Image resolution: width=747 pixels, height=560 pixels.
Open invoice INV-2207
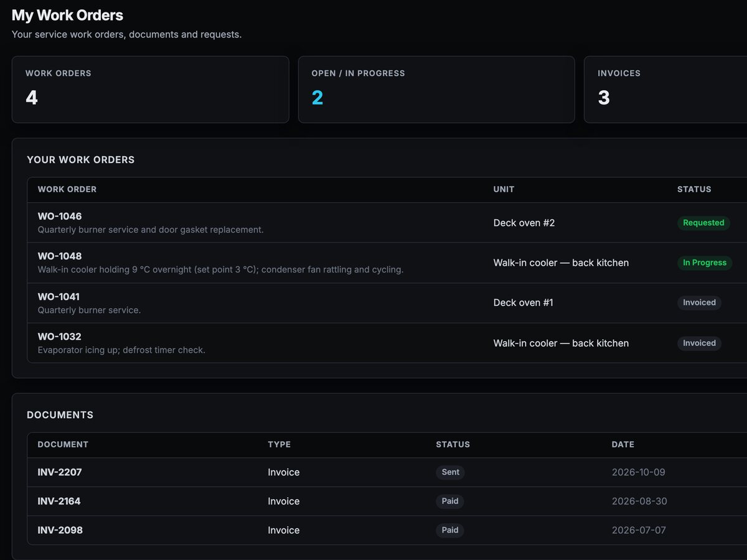point(60,472)
